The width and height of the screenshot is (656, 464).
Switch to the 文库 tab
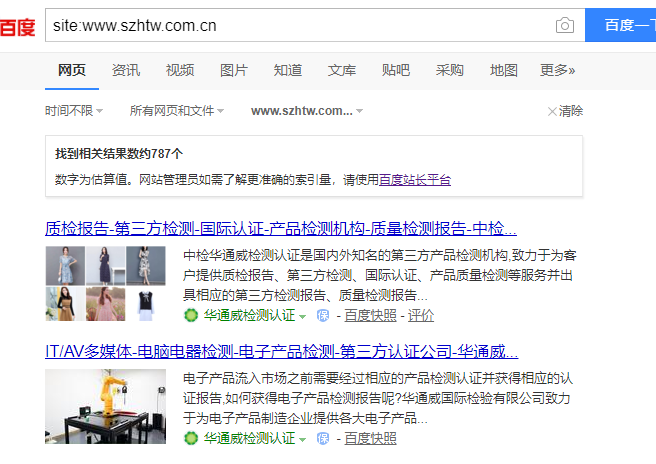coord(342,70)
